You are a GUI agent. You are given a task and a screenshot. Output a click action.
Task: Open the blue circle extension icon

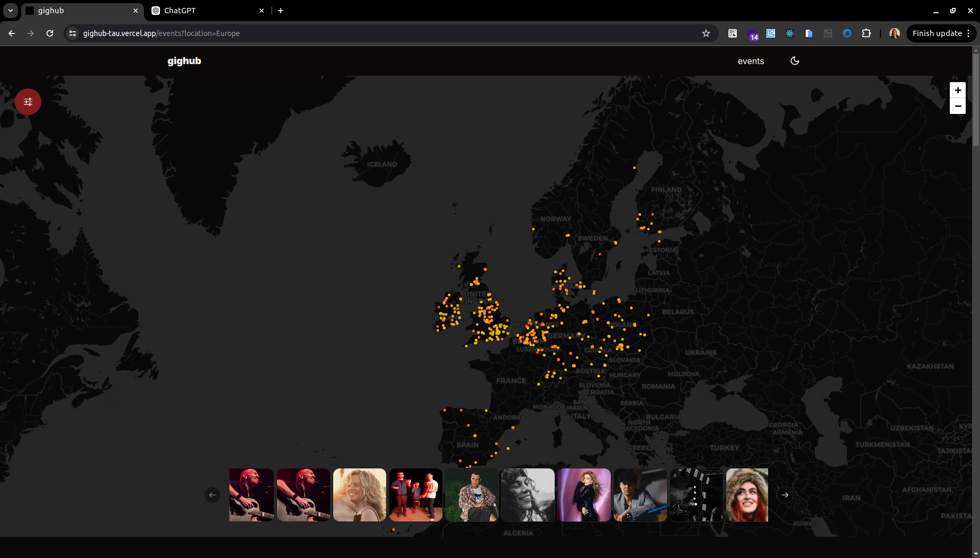click(x=847, y=33)
